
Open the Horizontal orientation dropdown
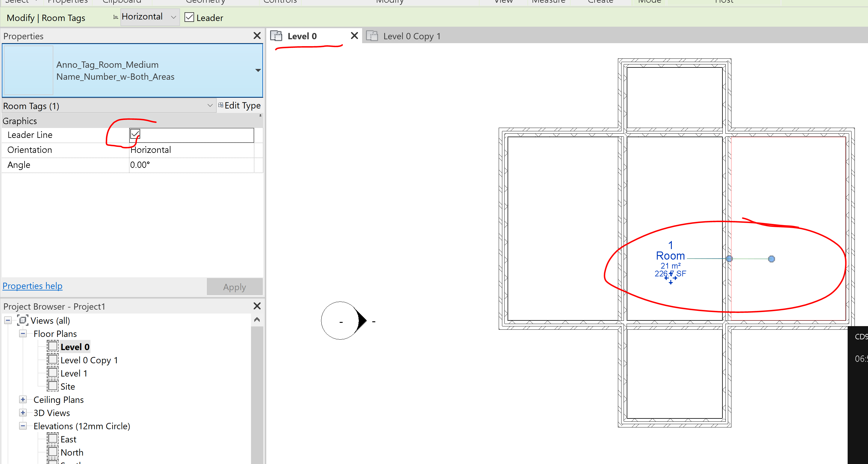tap(173, 17)
